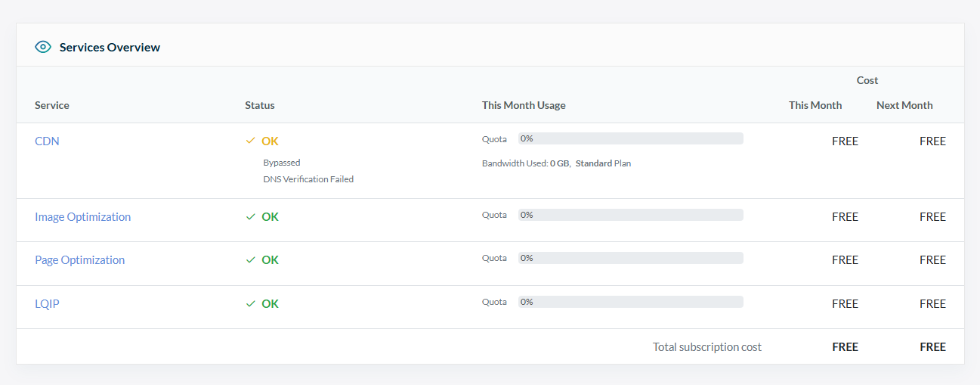The width and height of the screenshot is (980, 385).
Task: Click the green checkmark for LQIP status
Action: pyautogui.click(x=251, y=304)
